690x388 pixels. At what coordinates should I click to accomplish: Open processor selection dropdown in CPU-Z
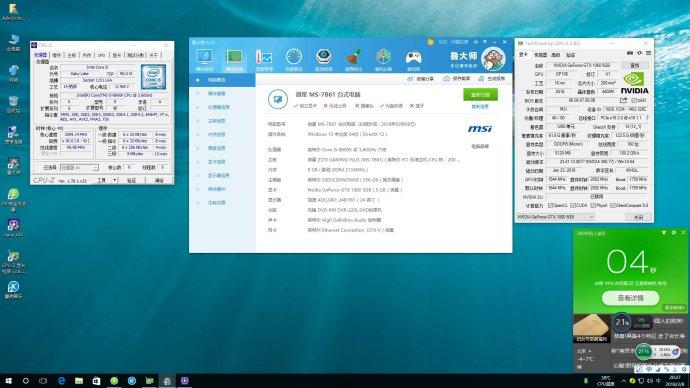tap(79, 168)
